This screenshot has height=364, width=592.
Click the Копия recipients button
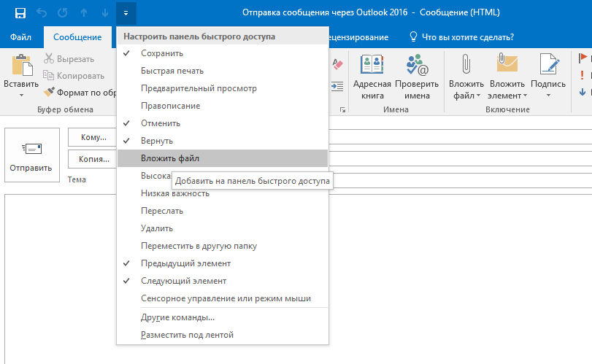click(93, 158)
